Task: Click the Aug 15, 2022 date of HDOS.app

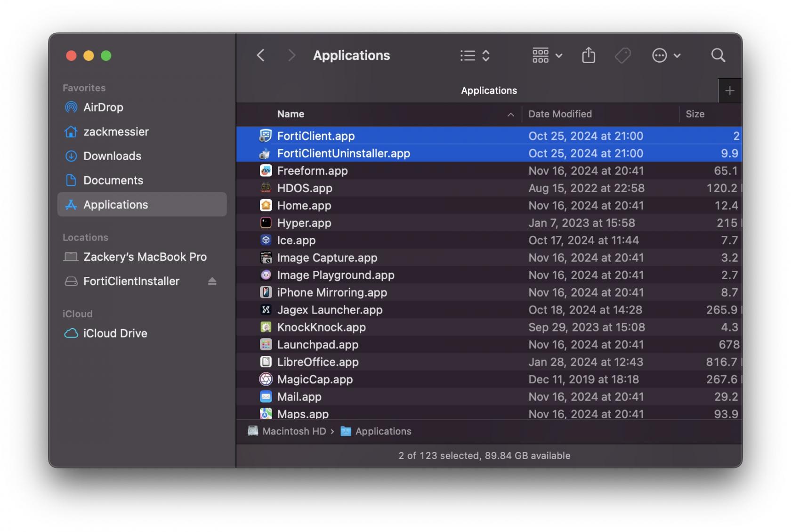Action: point(586,188)
